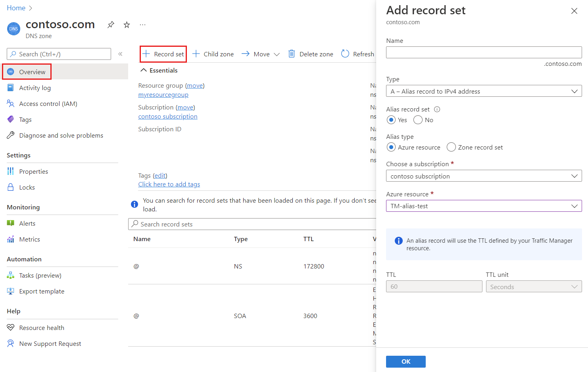The image size is (588, 372).
Task: Add a Child zone
Action: 213,54
